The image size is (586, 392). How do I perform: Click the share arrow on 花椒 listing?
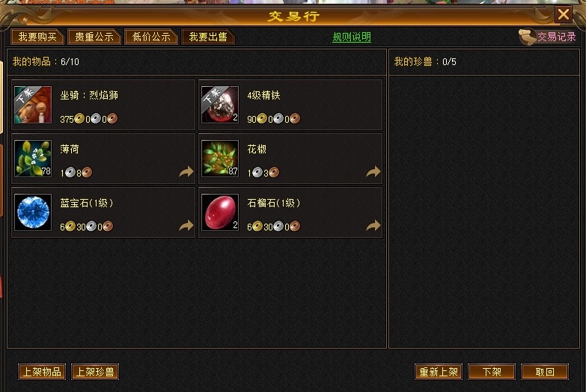click(373, 171)
